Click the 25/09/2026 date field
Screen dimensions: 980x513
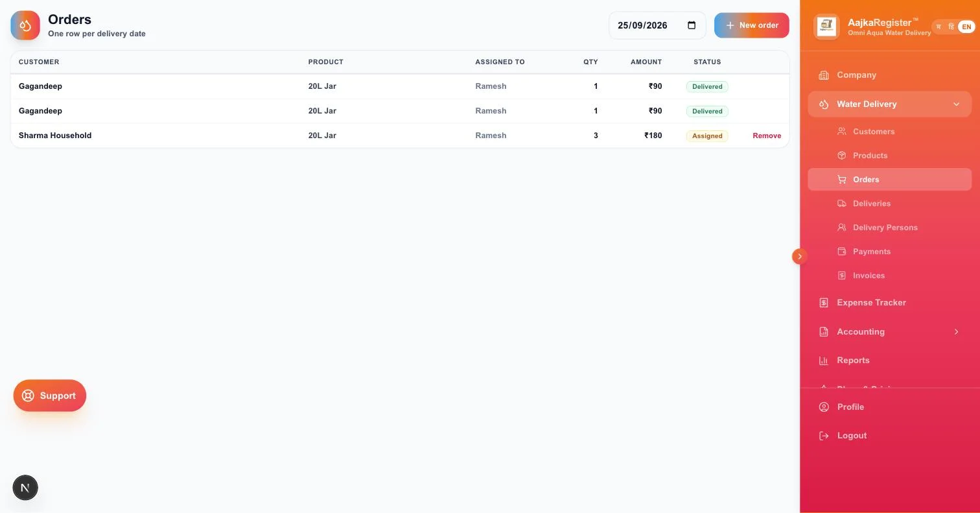point(657,25)
